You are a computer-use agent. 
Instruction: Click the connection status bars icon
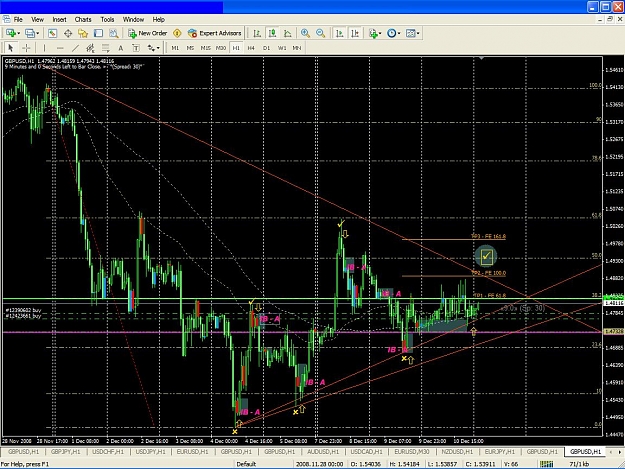546,464
